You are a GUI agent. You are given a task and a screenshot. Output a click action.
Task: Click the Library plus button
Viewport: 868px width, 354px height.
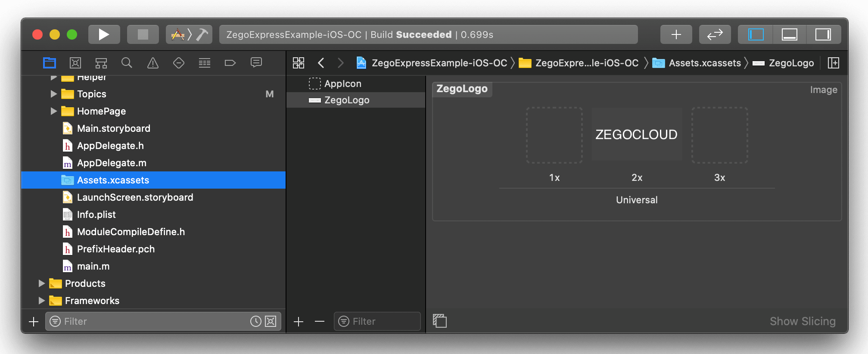(676, 34)
